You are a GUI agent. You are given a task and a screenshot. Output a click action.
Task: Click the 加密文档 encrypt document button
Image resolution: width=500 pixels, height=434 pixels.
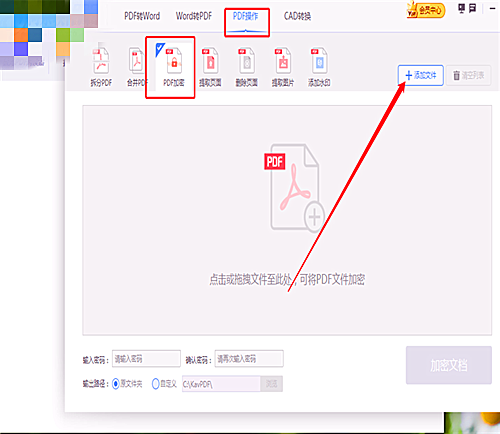[449, 365]
